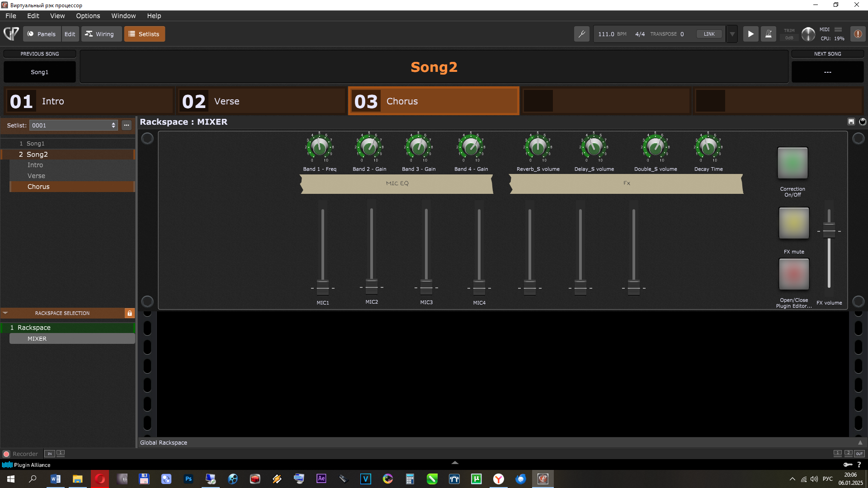Click the FX volume fader handle
This screenshot has width=868, height=488.
(829, 231)
